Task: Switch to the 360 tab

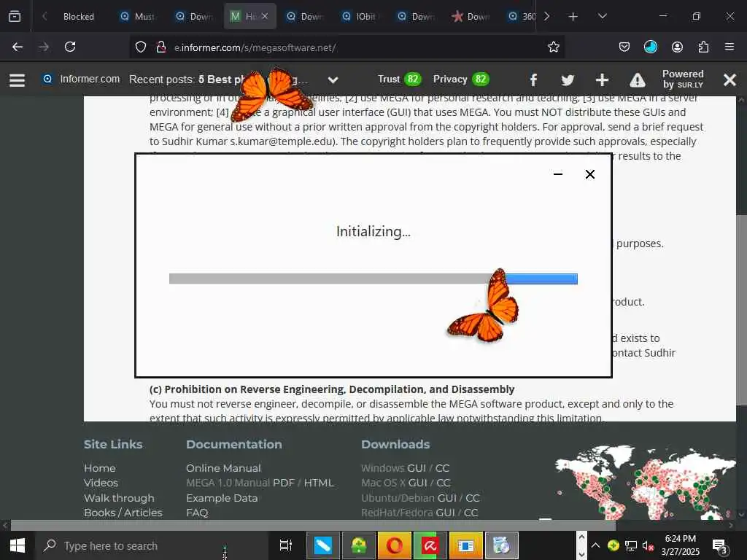Action: (522, 17)
